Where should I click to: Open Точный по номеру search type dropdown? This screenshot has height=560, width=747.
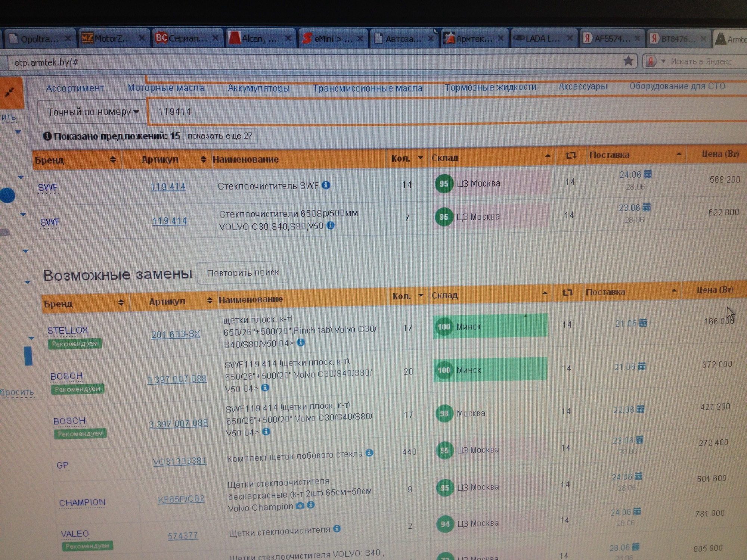coord(92,112)
